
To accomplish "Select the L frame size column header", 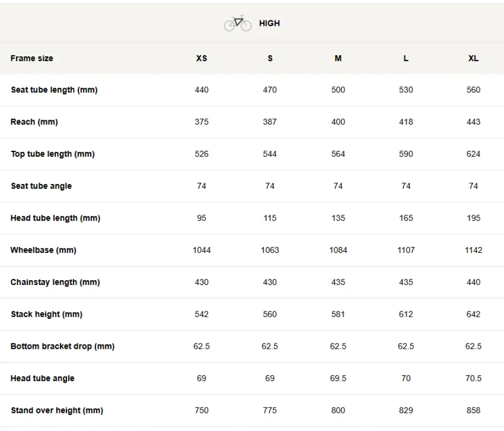I will pos(406,59).
